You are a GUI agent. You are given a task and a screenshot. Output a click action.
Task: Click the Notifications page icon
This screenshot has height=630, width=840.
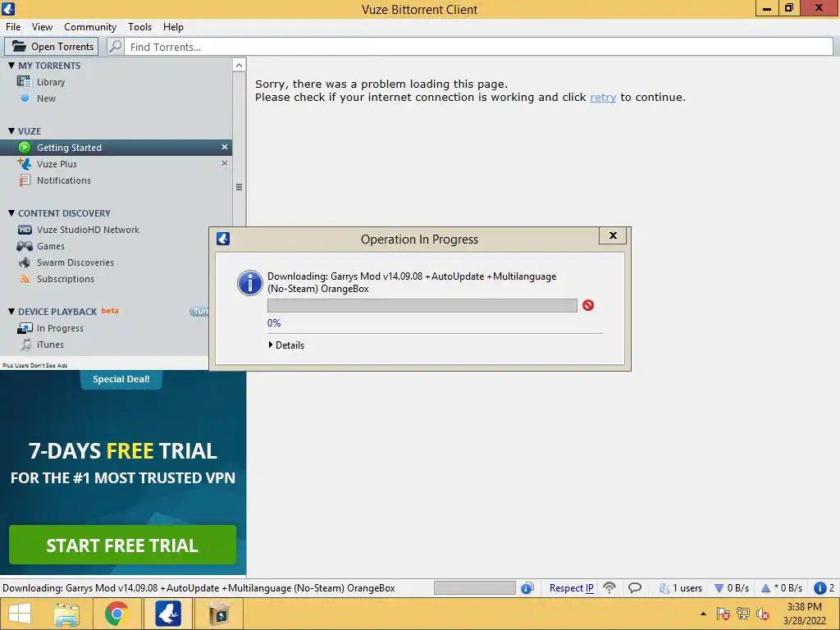25,180
